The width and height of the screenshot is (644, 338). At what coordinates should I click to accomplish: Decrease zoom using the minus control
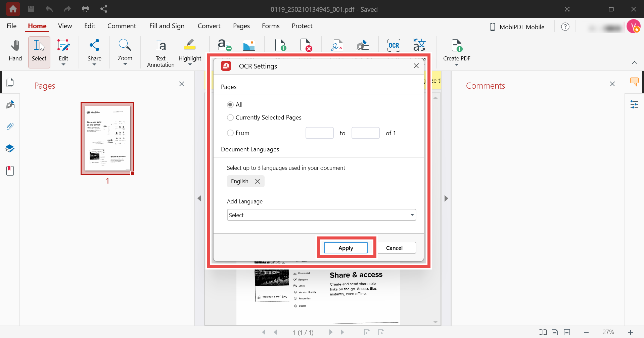[x=586, y=332]
